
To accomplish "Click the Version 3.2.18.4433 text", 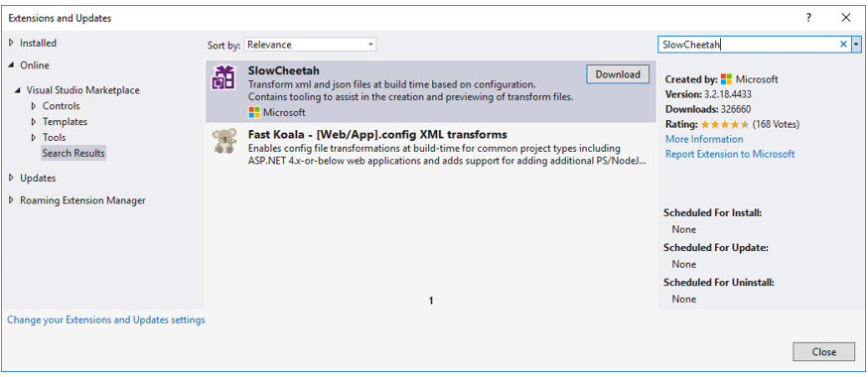I will [708, 94].
